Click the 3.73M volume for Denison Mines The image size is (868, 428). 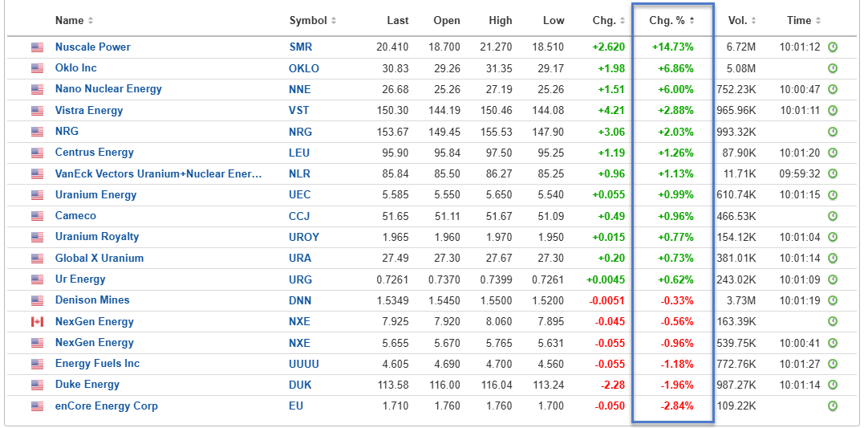[x=740, y=300]
